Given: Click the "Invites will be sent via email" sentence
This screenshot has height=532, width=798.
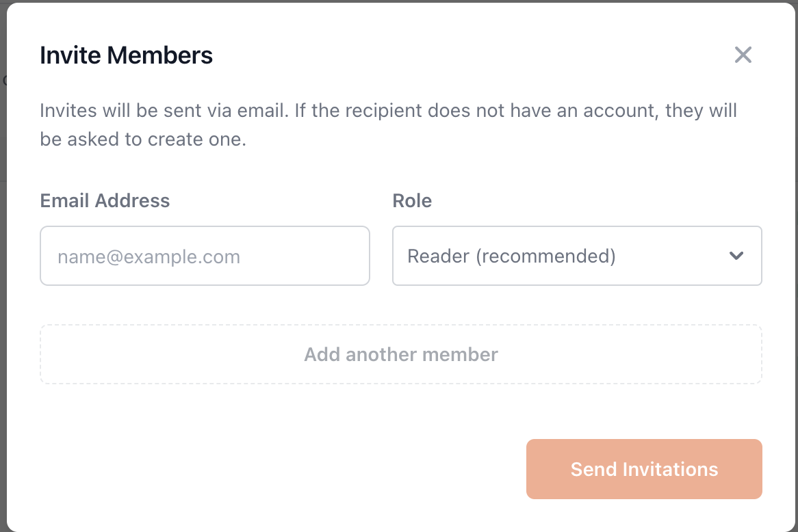Looking at the screenshot, I should tap(164, 111).
